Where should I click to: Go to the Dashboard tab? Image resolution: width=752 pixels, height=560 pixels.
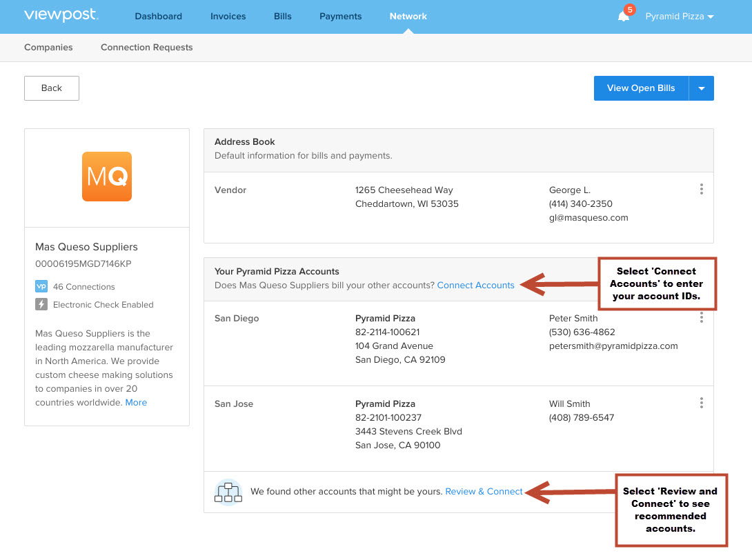pyautogui.click(x=158, y=17)
